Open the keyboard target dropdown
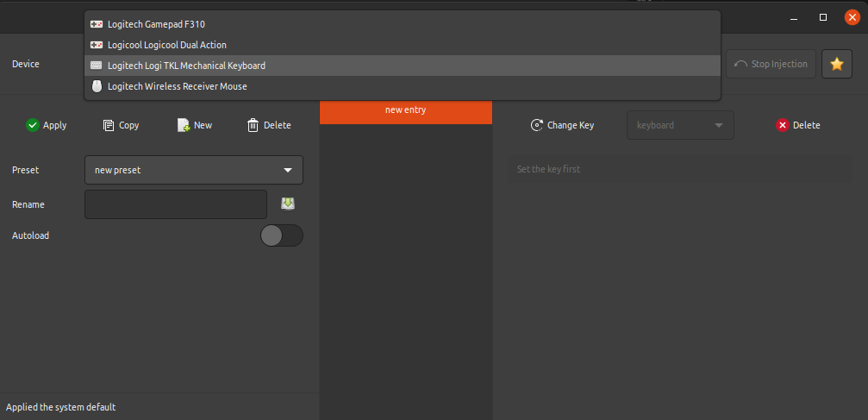Image resolution: width=868 pixels, height=420 pixels. 680,125
